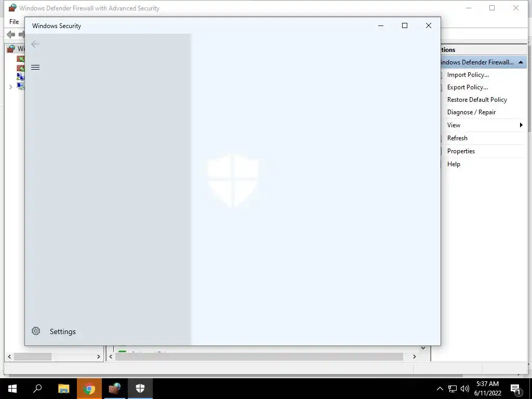
Task: Open the volume tray icon
Action: (x=465, y=389)
